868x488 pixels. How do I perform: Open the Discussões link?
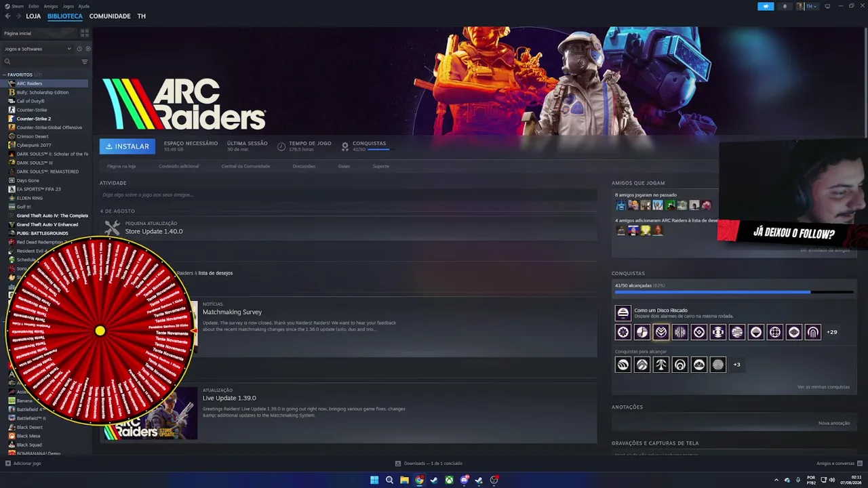click(x=304, y=166)
